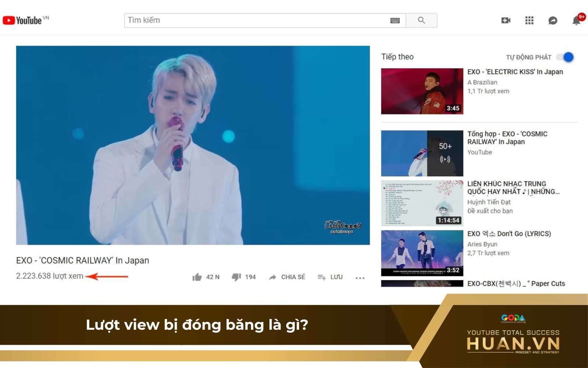Click the 42 N like count
The width and height of the screenshot is (588, 368).
(213, 277)
